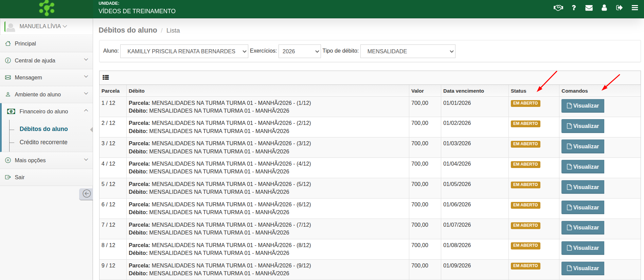Open the Aluno student dropdown

point(184,51)
